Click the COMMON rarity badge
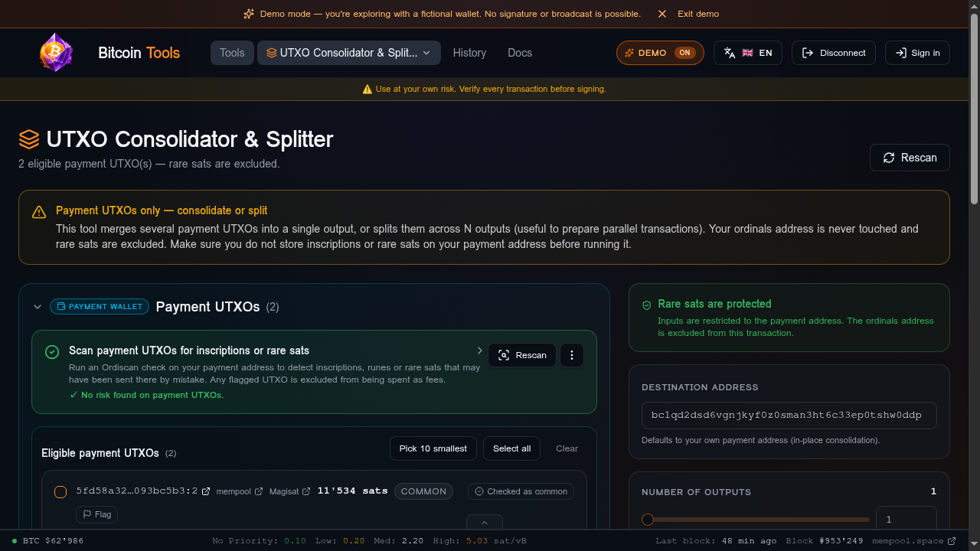980x551 pixels. click(x=423, y=491)
